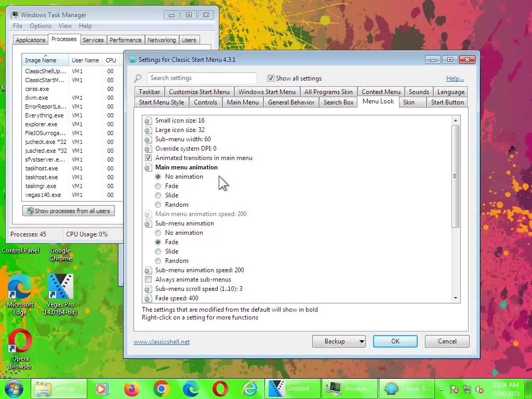Open Windows Explorer from the taskbar
Image resolution: width=532 pixels, height=399 pixels.
[59, 389]
